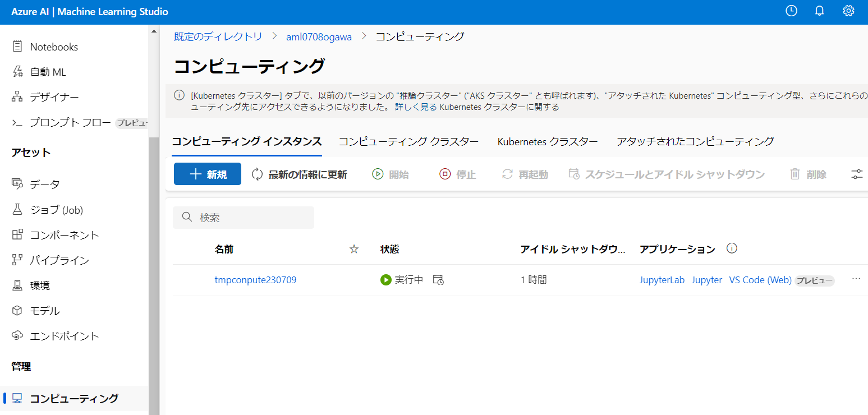868x415 pixels.
Task: Click the green 実行中 status icon
Action: click(x=385, y=280)
